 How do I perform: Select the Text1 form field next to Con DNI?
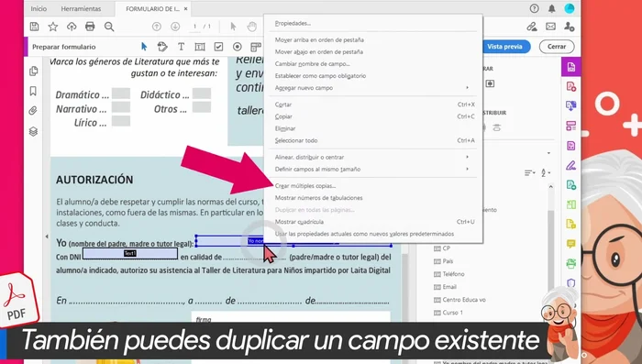coord(130,253)
